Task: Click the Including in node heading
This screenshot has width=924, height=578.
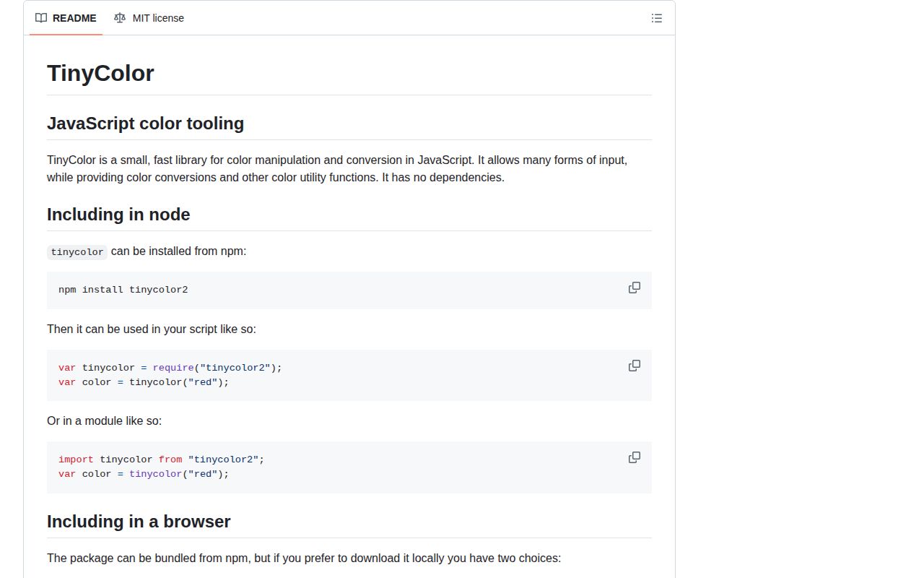Action: click(x=118, y=215)
